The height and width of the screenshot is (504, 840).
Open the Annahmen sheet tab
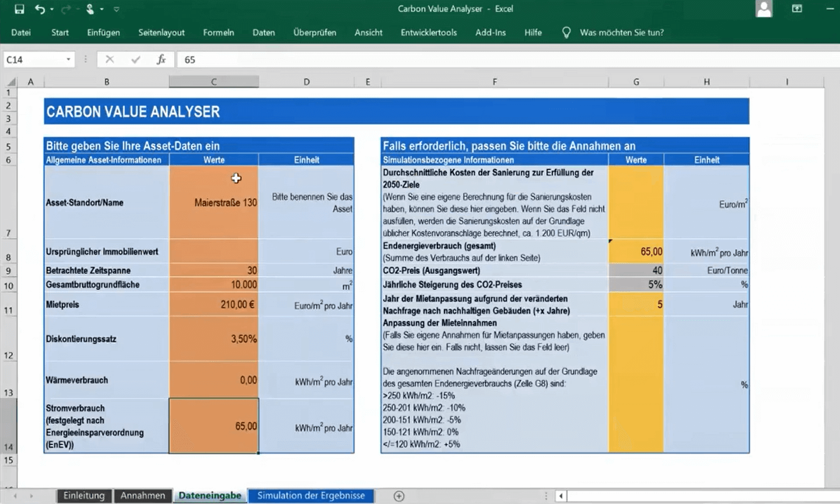click(143, 496)
